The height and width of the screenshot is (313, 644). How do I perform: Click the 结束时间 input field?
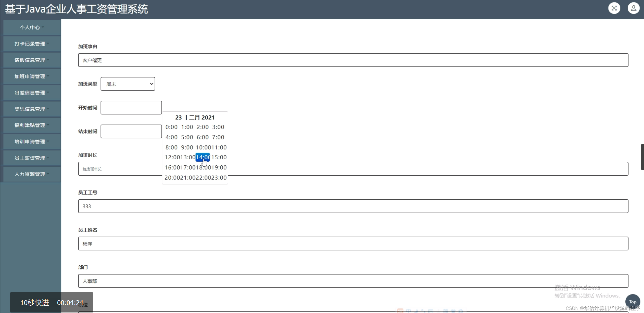(x=131, y=131)
